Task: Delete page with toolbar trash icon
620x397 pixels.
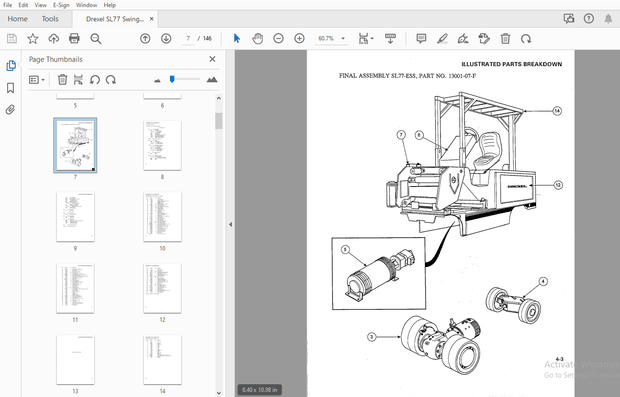Action: (505, 38)
